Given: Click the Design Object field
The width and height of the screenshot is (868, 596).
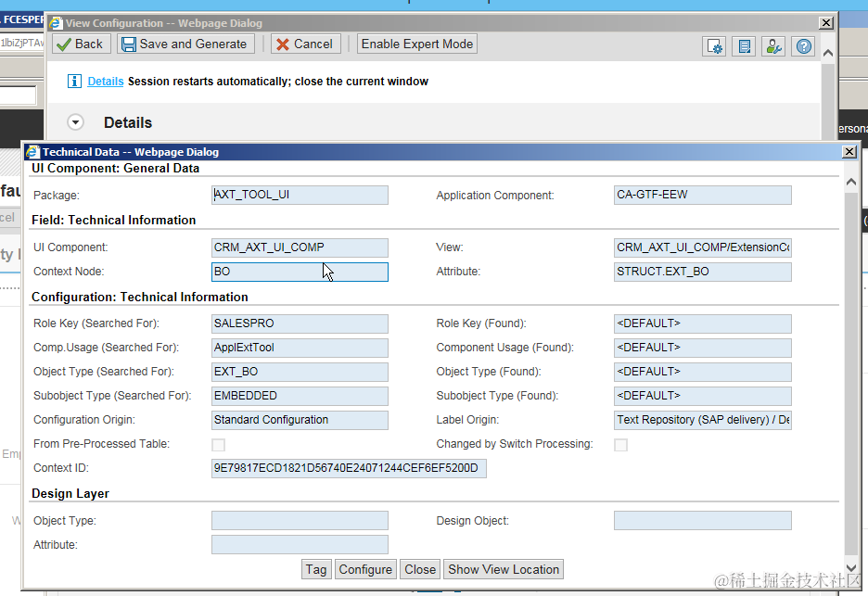Looking at the screenshot, I should [703, 521].
